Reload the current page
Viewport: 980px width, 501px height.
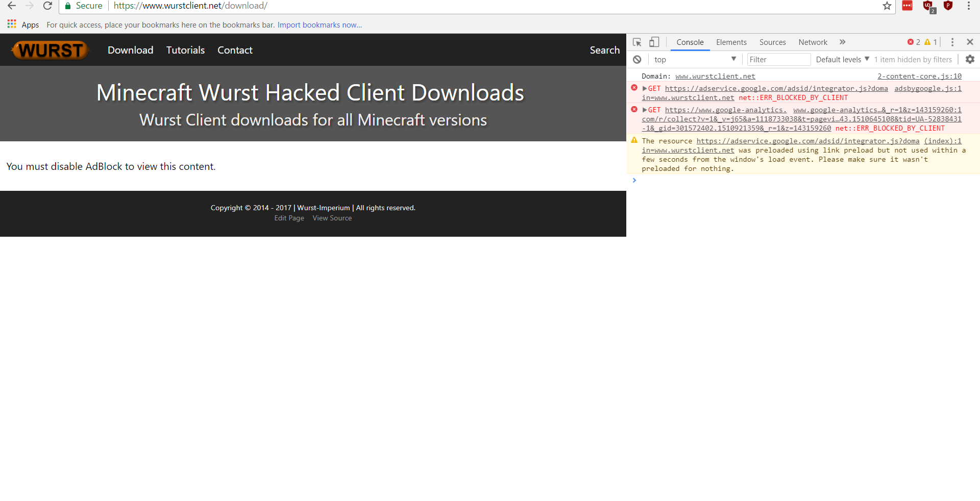[x=47, y=6]
